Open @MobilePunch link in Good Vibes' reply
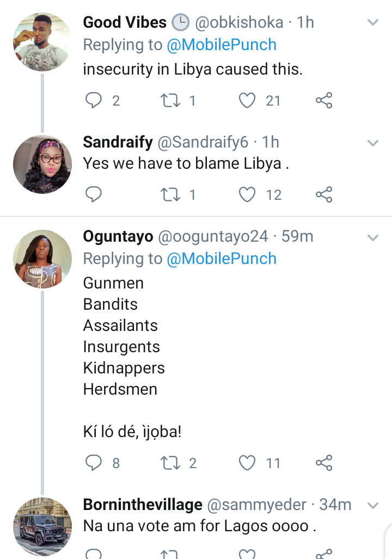The height and width of the screenshot is (559, 392). tap(221, 45)
